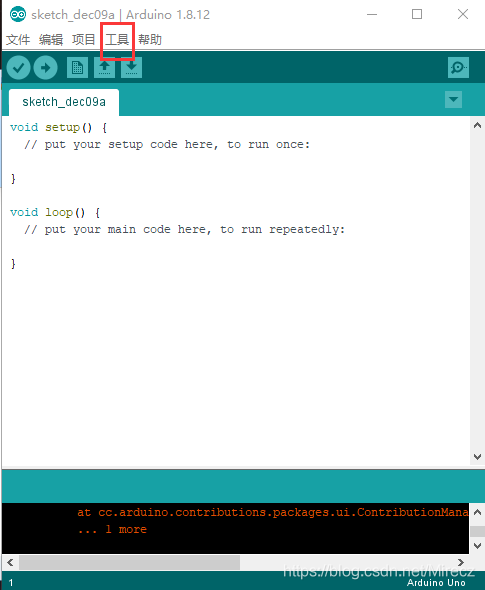Close the Arduino window

(463, 15)
